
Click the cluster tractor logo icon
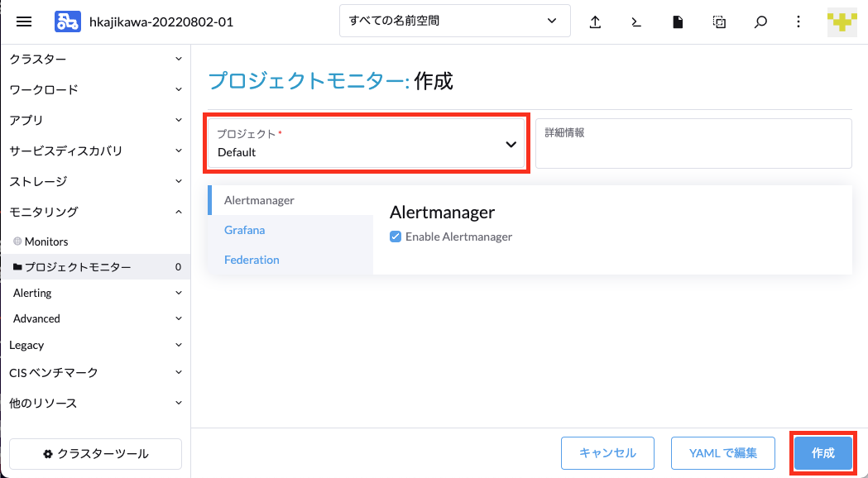pos(68,22)
